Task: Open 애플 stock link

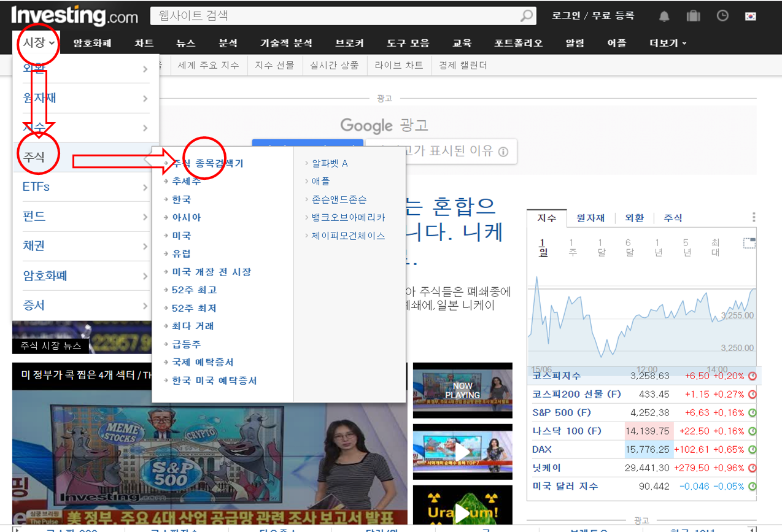Action: coord(320,182)
